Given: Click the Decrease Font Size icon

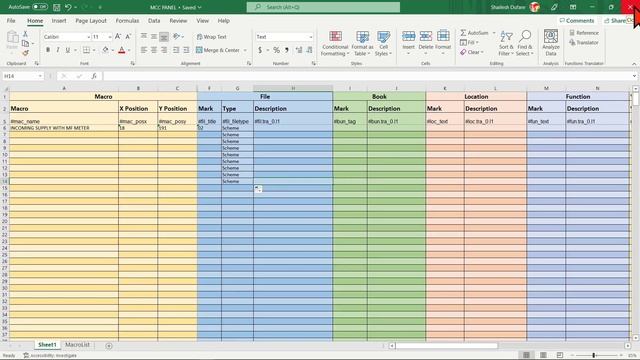Looking at the screenshot, I should [x=128, y=37].
